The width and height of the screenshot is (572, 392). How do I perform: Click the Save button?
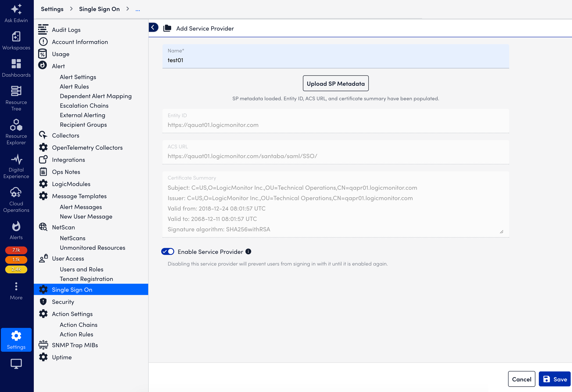(x=555, y=379)
